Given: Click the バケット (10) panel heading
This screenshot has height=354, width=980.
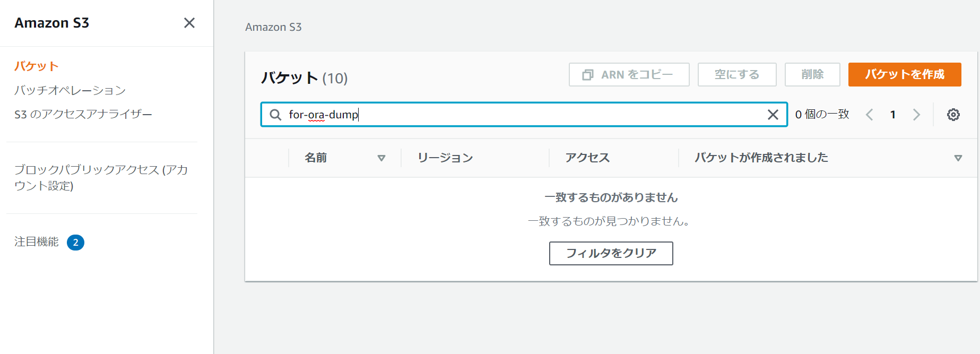Looking at the screenshot, I should 305,78.
